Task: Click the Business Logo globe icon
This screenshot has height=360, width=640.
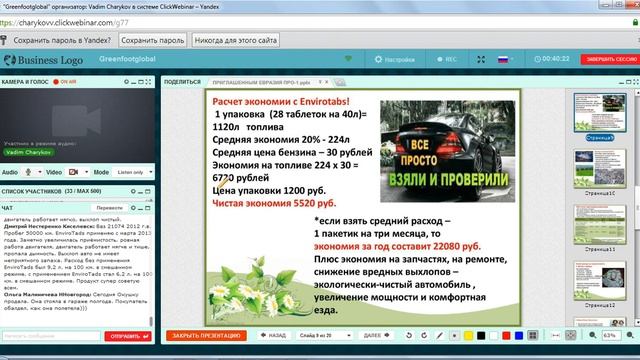Action: [x=10, y=60]
